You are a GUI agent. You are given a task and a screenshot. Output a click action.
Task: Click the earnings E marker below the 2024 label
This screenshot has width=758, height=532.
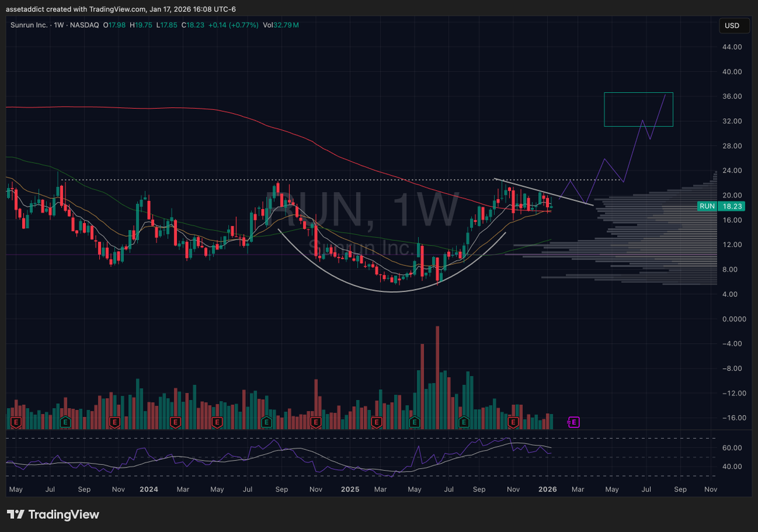(174, 422)
